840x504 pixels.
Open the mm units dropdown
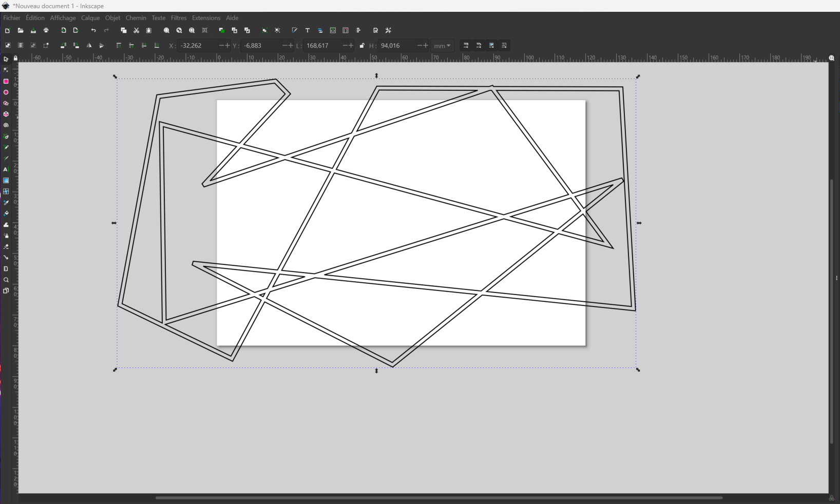pyautogui.click(x=442, y=46)
